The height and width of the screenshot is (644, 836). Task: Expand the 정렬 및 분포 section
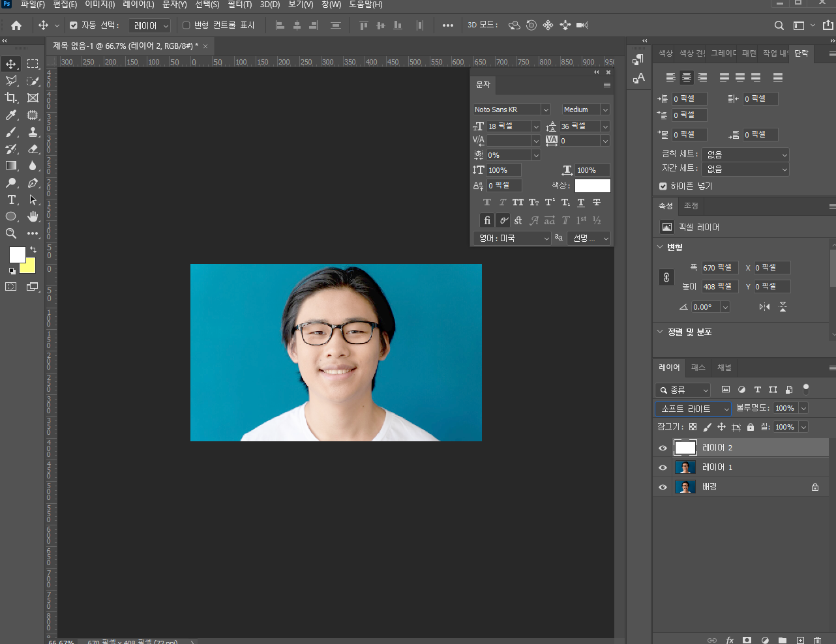[x=660, y=332]
